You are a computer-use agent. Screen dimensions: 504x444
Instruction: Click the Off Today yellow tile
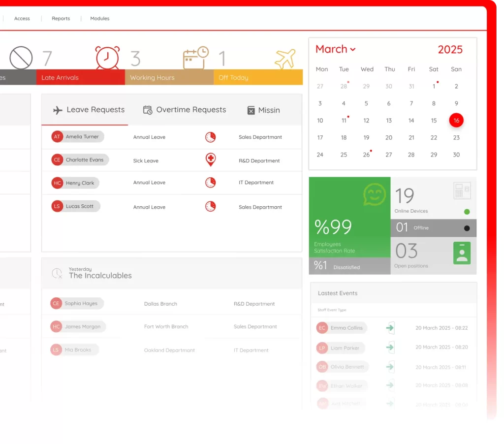click(258, 77)
